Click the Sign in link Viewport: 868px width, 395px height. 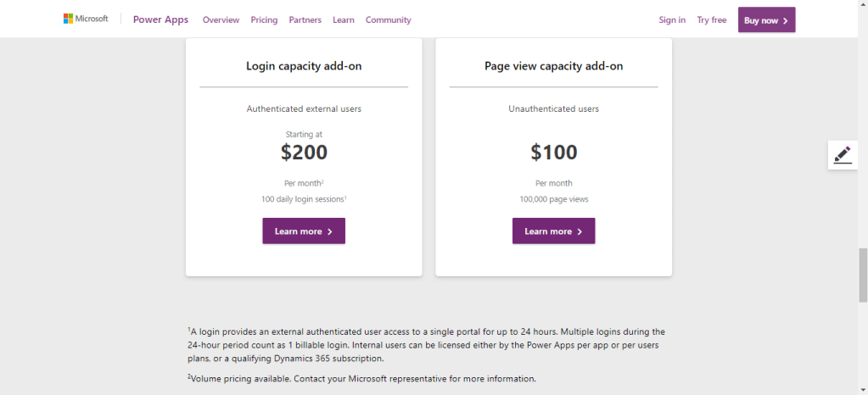tap(672, 19)
